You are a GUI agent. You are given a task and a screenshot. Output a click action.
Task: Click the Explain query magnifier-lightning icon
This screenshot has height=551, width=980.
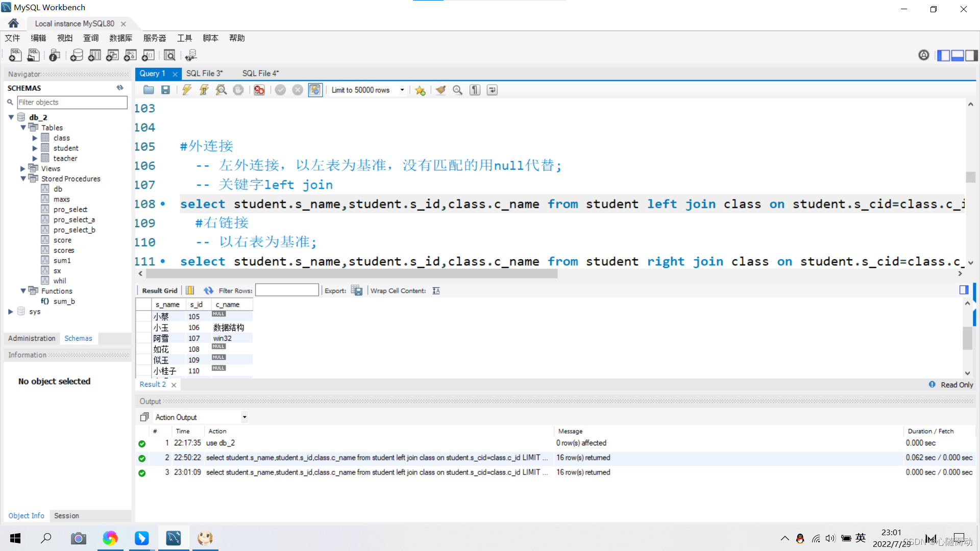point(221,90)
